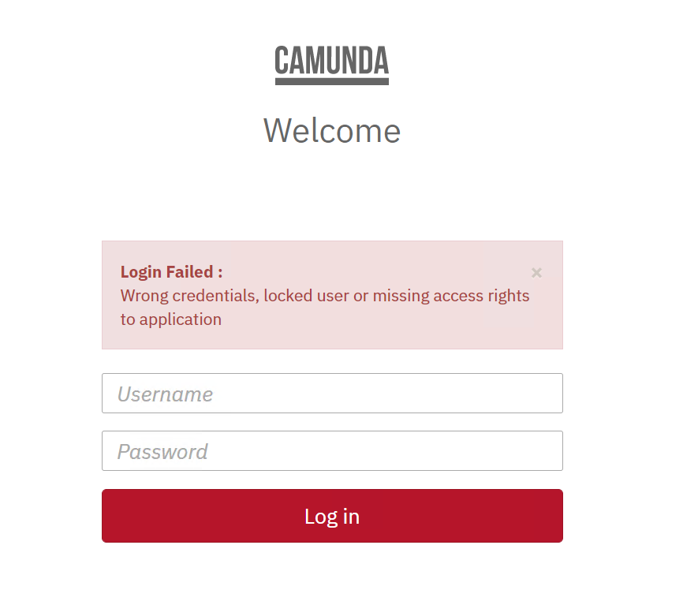Click the CAMUNDA wordmark at the top

point(332,60)
